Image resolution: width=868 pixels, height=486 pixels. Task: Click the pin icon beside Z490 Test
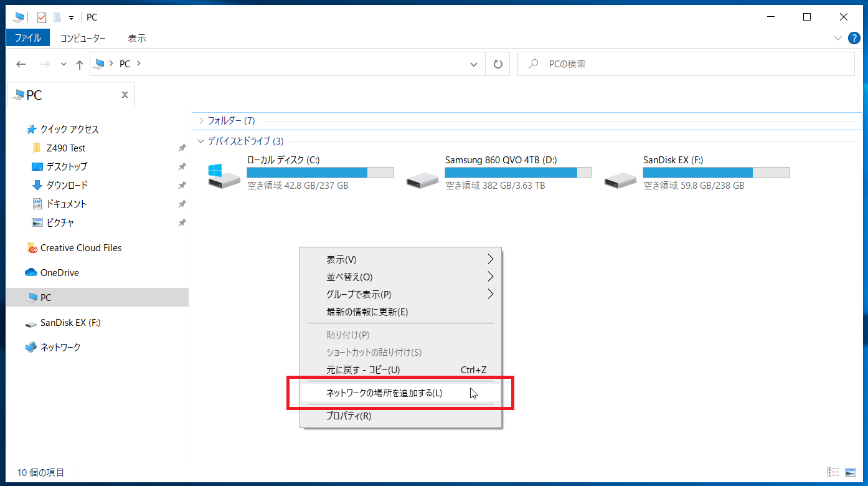click(x=182, y=148)
